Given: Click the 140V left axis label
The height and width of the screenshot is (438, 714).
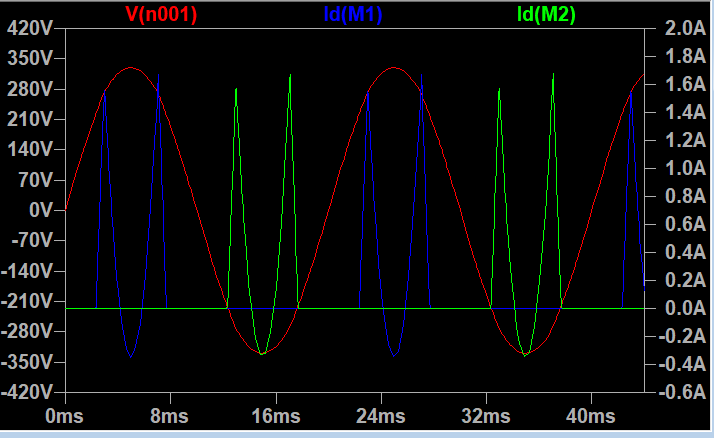Looking at the screenshot, I should point(30,150).
